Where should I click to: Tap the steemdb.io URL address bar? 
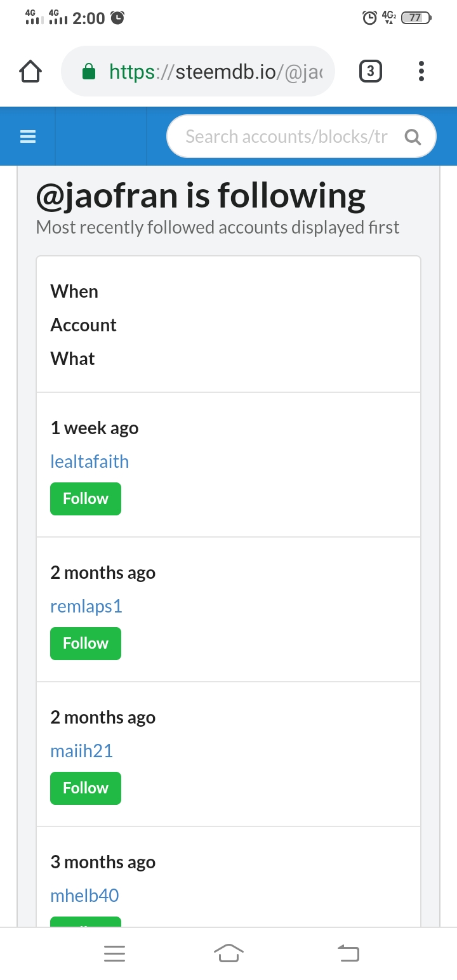tap(216, 72)
